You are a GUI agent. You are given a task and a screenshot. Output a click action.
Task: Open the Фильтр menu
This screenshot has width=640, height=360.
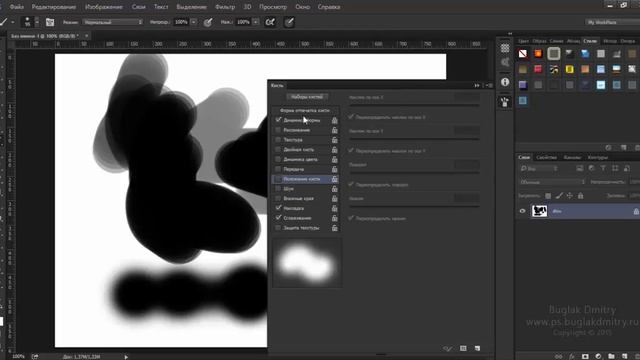pyautogui.click(x=225, y=7)
